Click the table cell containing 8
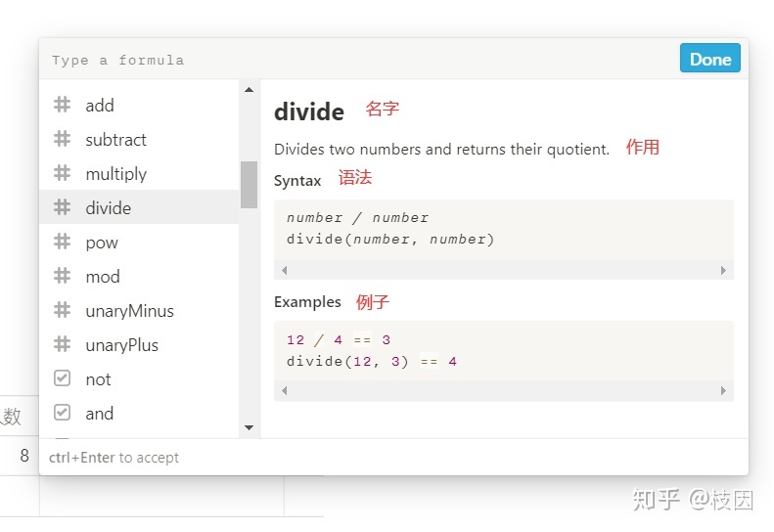774x532 pixels. (x=20, y=455)
